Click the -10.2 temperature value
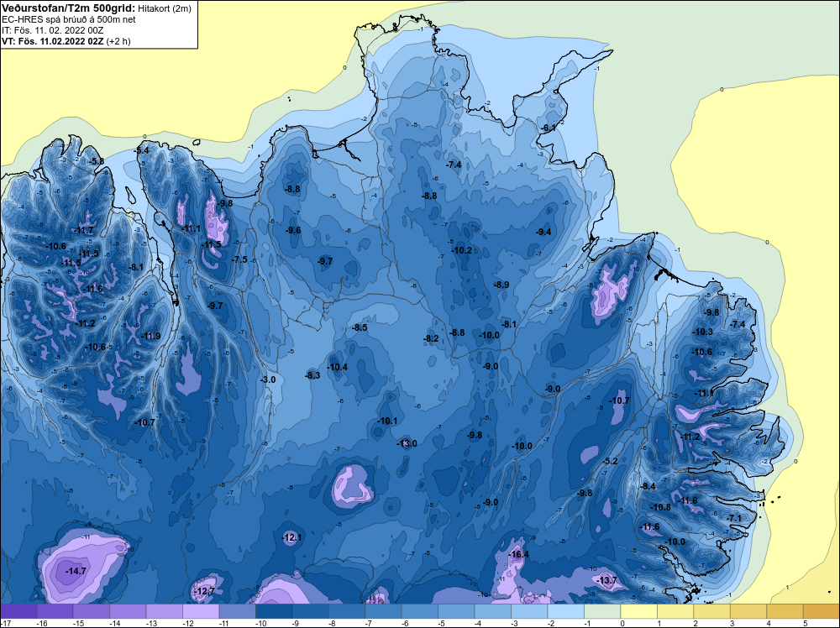 coord(461,250)
